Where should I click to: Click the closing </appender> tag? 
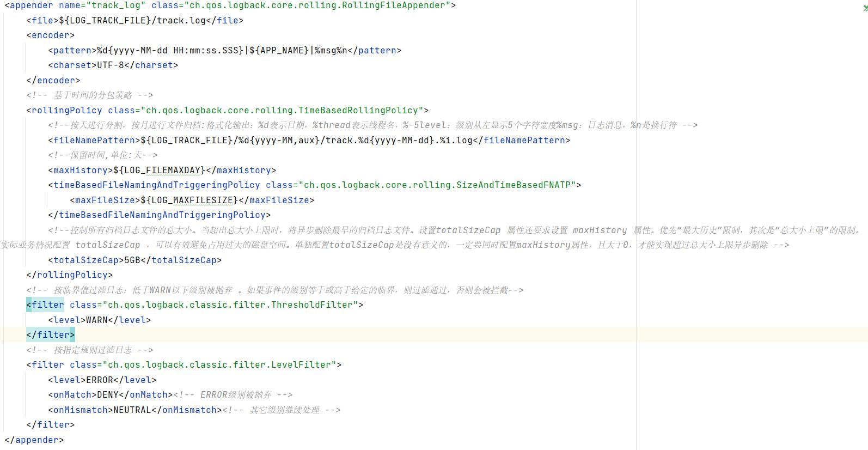click(x=34, y=440)
